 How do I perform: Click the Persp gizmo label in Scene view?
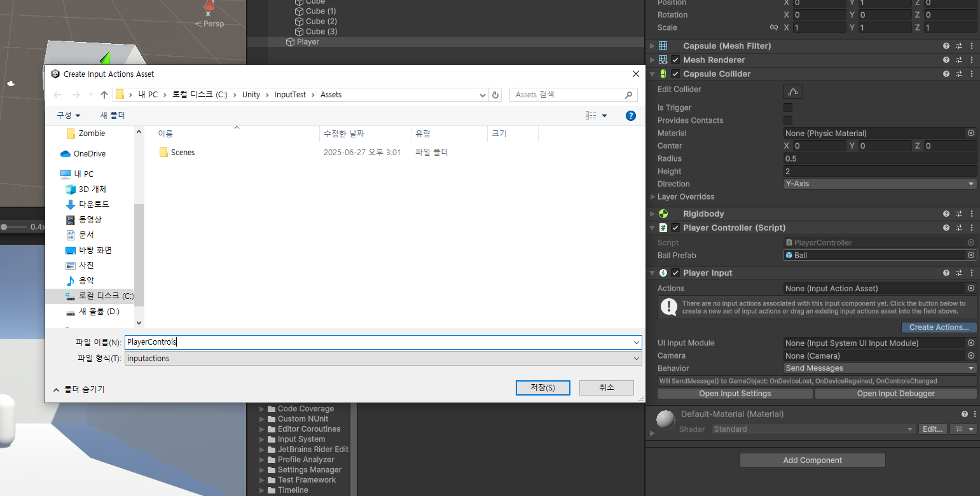click(x=214, y=24)
